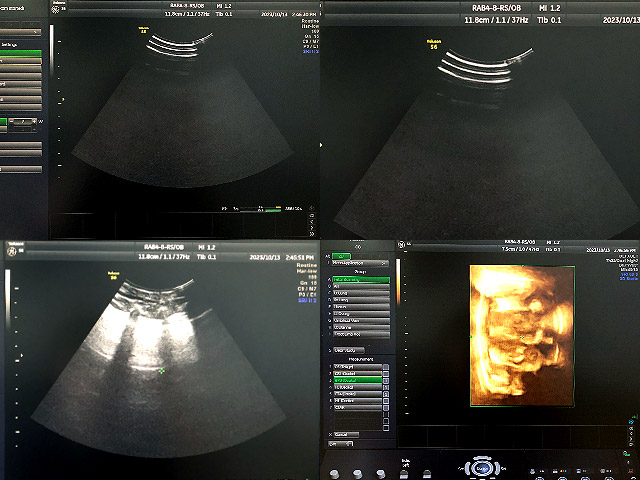Open the dropdown at the top of the left settings panel
The image size is (640, 480).
click(x=20, y=31)
